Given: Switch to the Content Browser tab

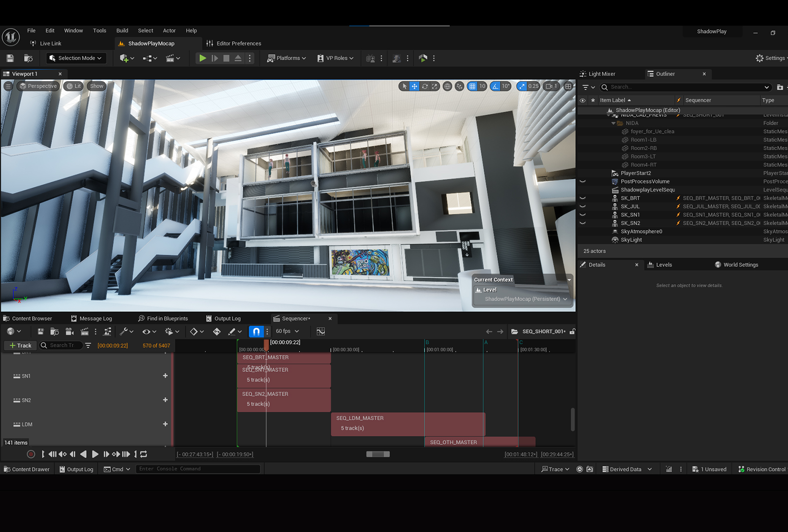Looking at the screenshot, I should [x=28, y=319].
